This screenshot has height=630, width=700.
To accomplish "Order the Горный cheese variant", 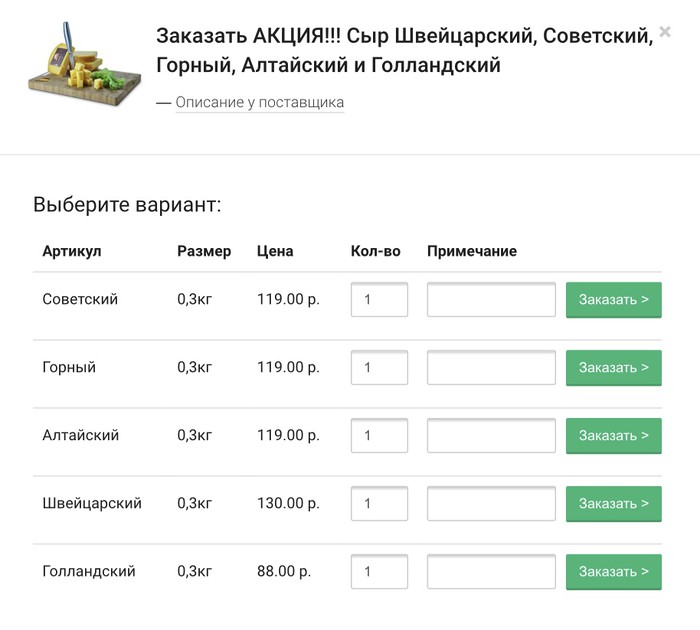I will (x=613, y=368).
